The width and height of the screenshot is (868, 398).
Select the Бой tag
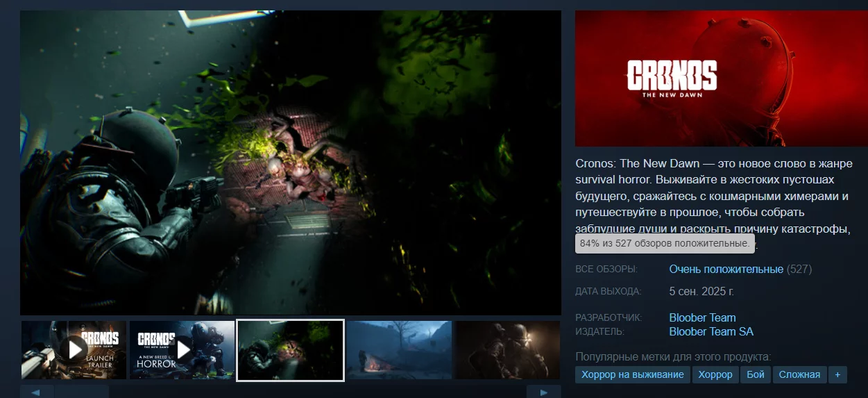[756, 374]
